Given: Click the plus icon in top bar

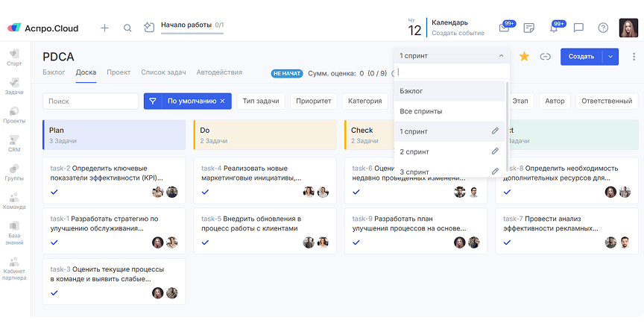Looking at the screenshot, I should (104, 28).
